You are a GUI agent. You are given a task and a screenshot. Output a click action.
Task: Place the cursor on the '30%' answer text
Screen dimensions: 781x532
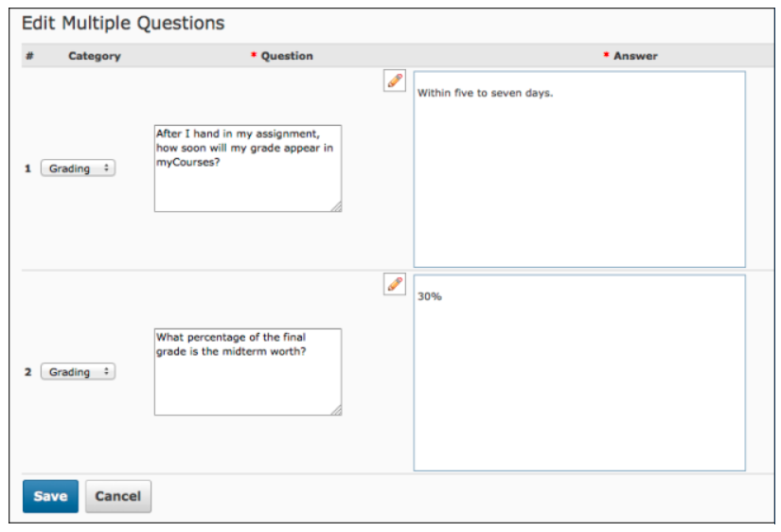430,297
